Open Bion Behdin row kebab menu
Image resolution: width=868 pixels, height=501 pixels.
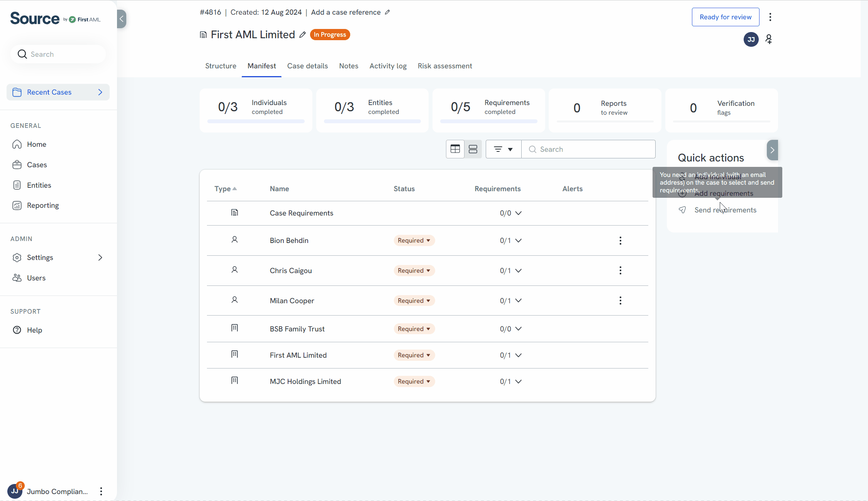[620, 241]
